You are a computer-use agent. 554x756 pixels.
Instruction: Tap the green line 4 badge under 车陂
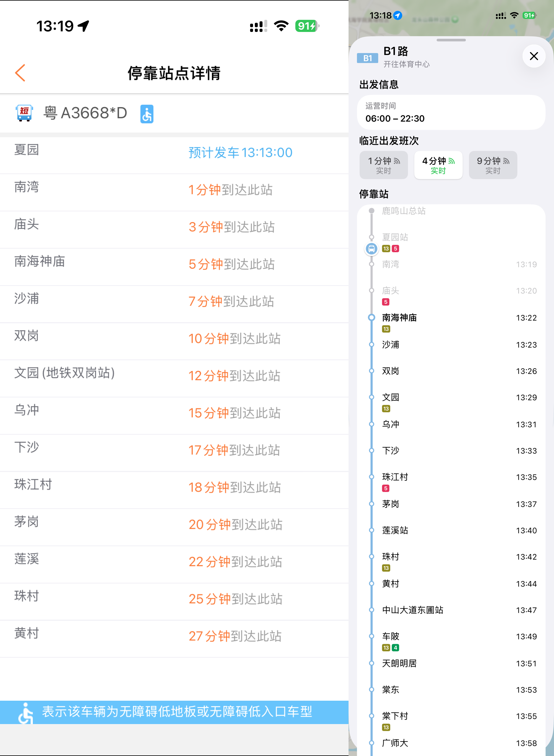point(395,648)
